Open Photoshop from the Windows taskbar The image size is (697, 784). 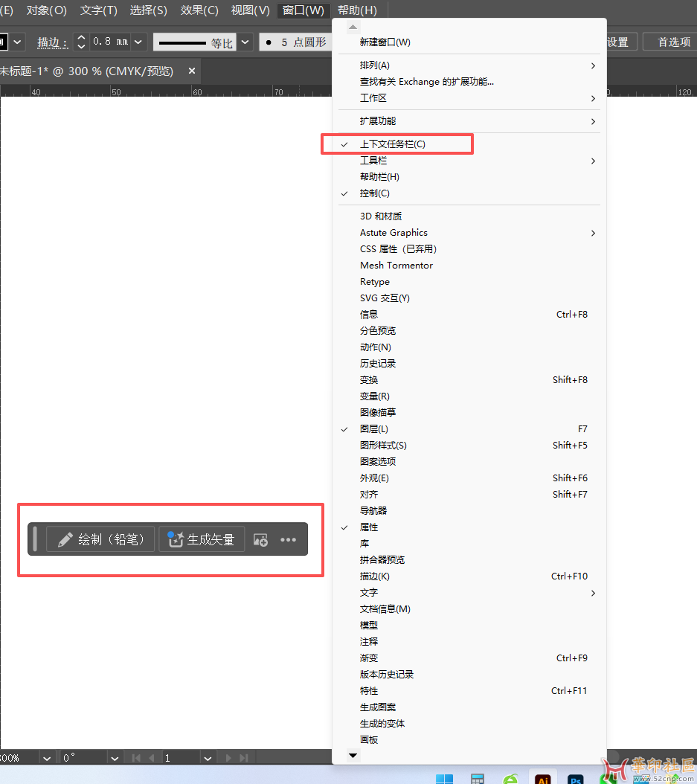tap(575, 778)
